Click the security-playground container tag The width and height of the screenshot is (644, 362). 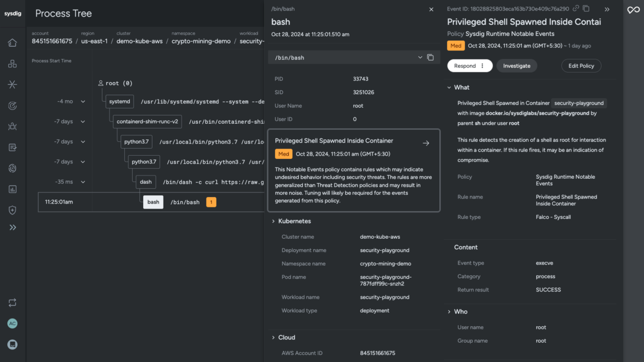click(x=579, y=103)
